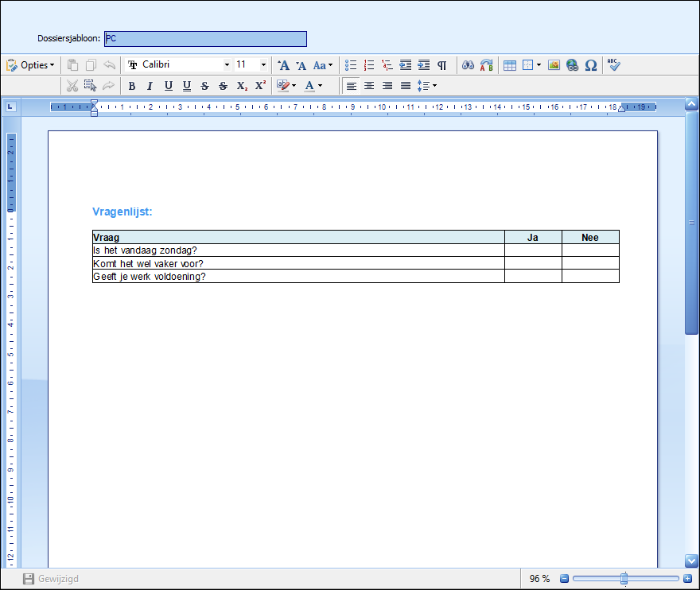This screenshot has width=700, height=590.
Task: Toggle display of paragraph marks
Action: point(442,65)
